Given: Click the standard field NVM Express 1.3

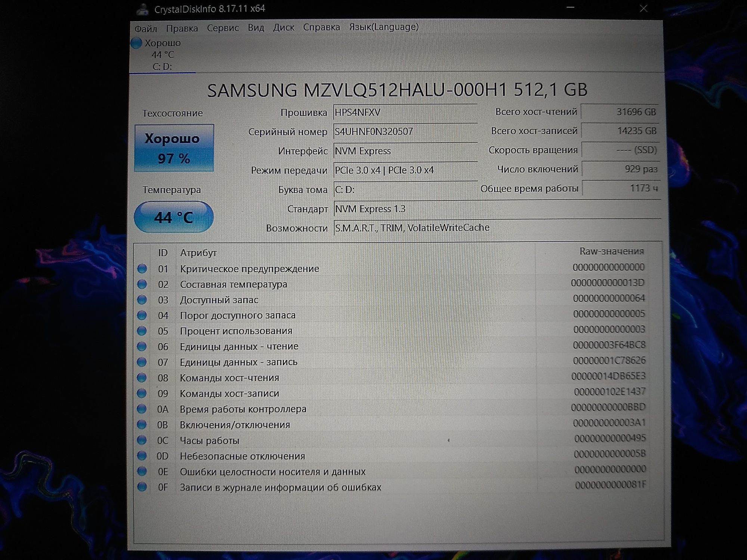Looking at the screenshot, I should click(497, 209).
